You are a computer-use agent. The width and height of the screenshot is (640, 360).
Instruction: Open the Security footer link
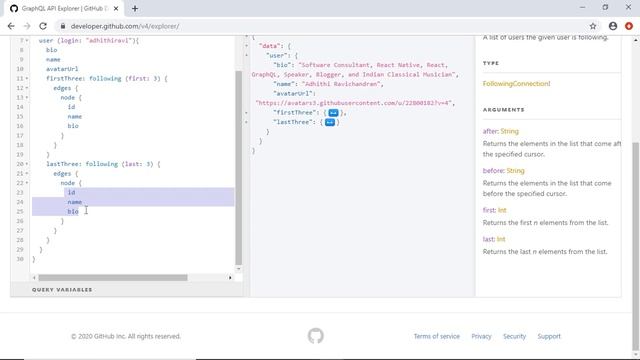(514, 336)
